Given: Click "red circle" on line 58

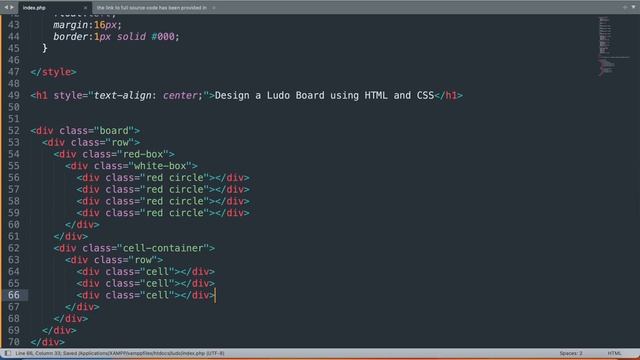Looking at the screenshot, I should [x=175, y=201].
